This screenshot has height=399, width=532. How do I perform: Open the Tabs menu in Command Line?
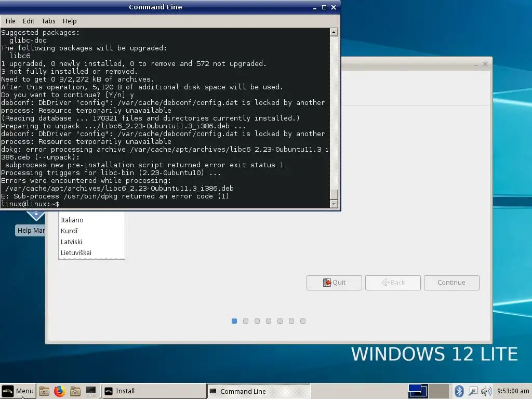48,21
